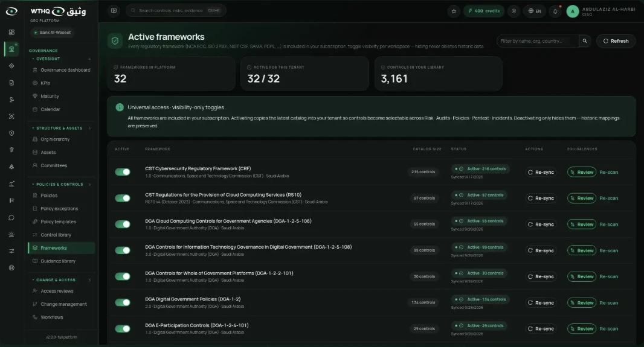Open the dashboard grid icon in the rail
Screen dimensions: 644x347
tap(11, 33)
